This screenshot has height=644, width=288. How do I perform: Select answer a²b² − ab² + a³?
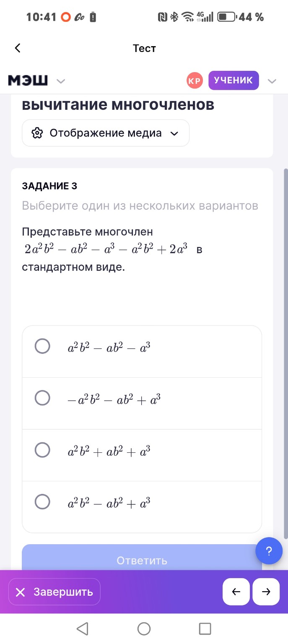pos(42,501)
